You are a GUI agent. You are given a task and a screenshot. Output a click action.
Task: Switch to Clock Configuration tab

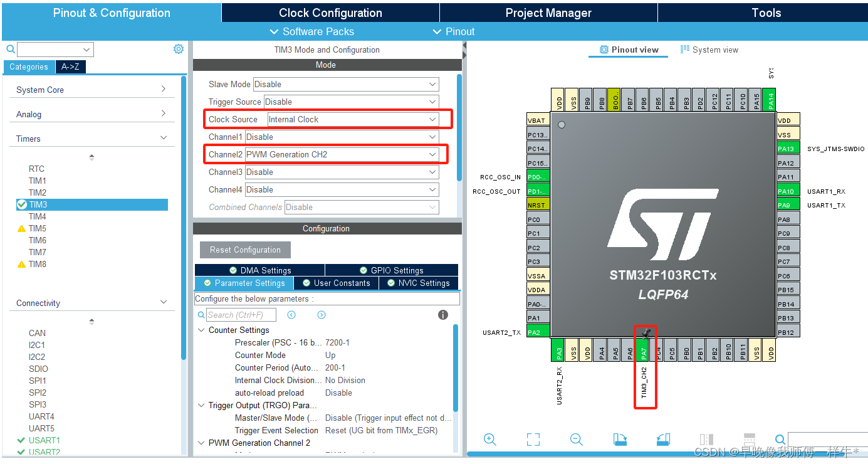tap(330, 13)
